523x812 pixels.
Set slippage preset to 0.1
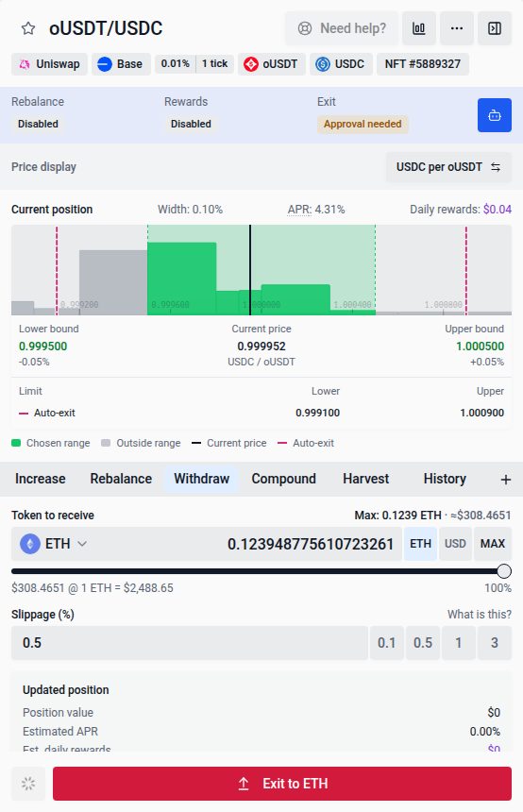pyautogui.click(x=387, y=643)
